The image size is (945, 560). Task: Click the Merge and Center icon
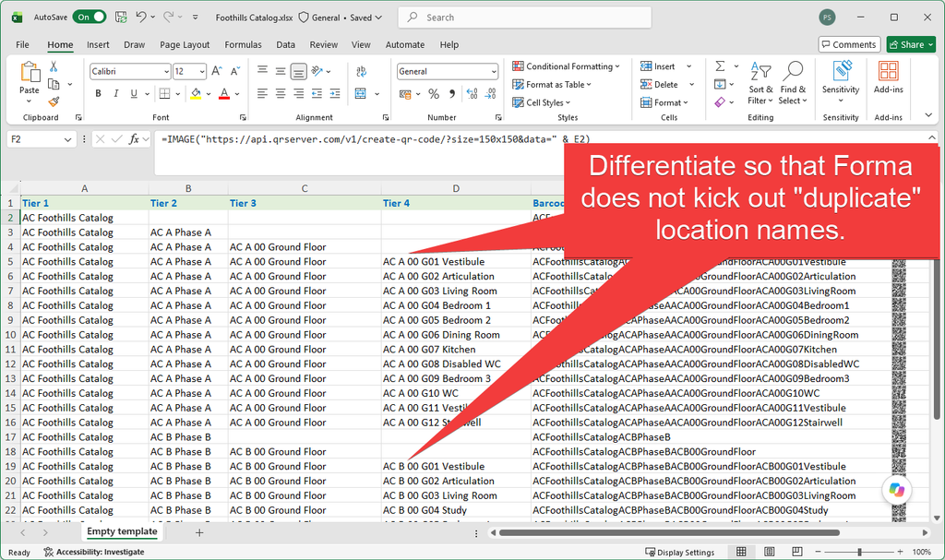point(361,93)
